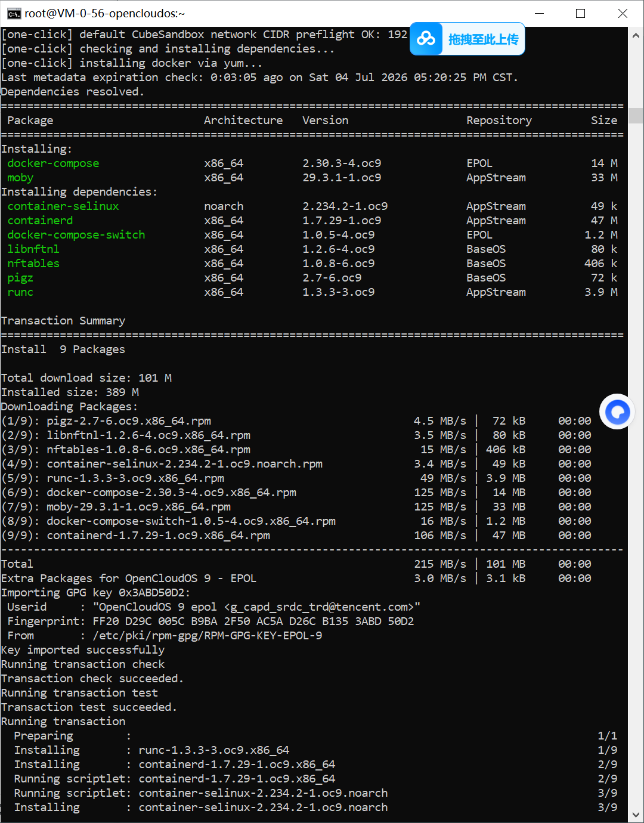Click the libnftnl package name
644x823 pixels.
pos(33,249)
